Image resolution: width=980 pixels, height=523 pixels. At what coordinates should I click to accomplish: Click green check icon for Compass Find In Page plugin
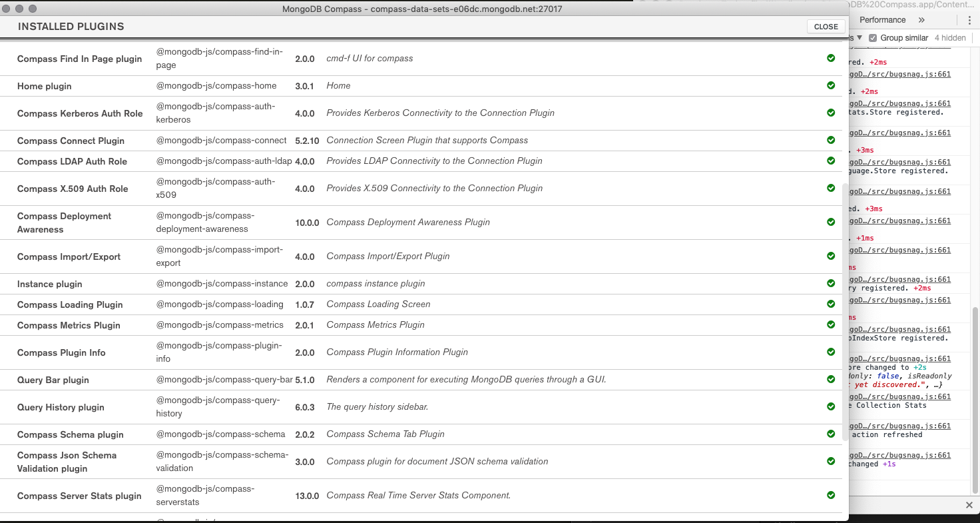click(831, 58)
